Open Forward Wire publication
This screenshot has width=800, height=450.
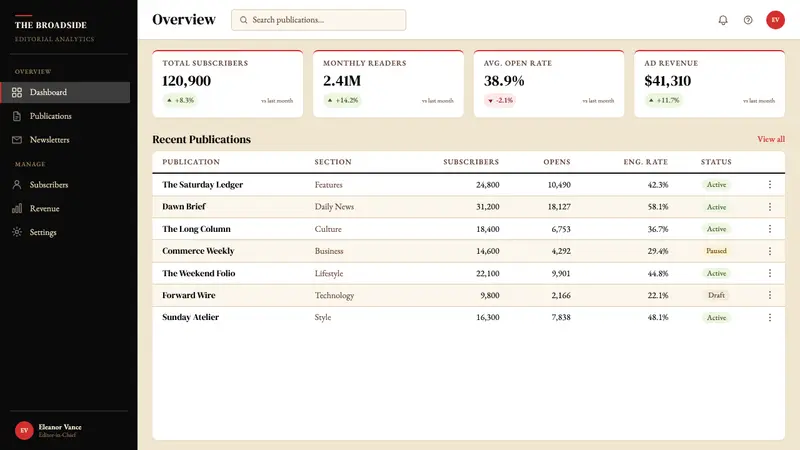point(189,295)
